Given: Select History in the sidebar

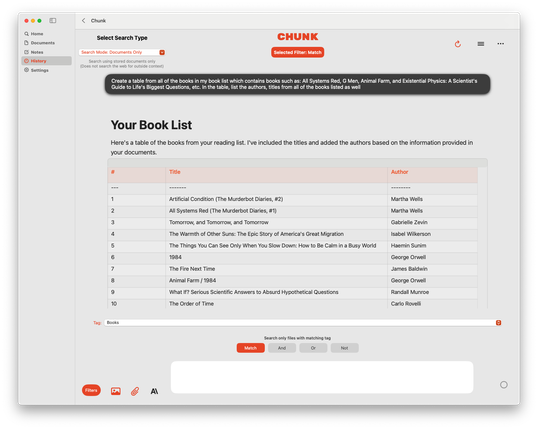Looking at the screenshot, I should 46,61.
